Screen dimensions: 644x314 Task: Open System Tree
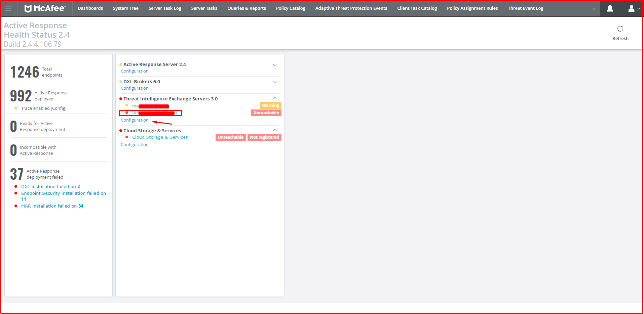tap(125, 8)
